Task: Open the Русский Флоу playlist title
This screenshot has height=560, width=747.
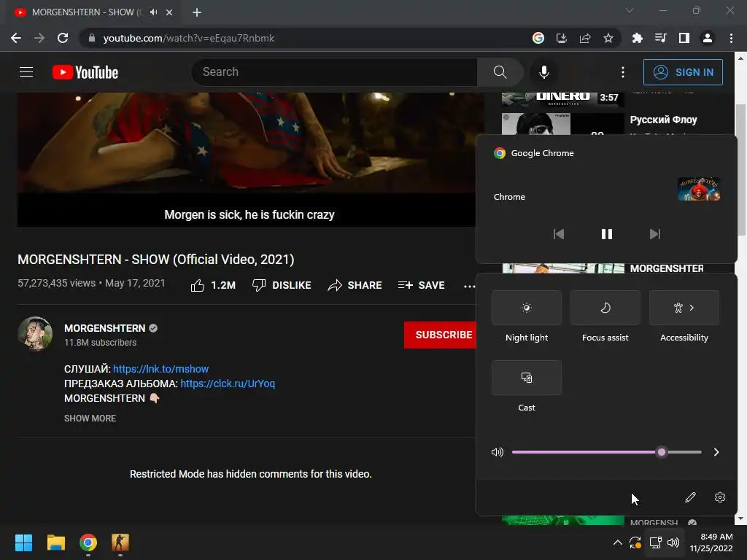Action: pyautogui.click(x=663, y=120)
